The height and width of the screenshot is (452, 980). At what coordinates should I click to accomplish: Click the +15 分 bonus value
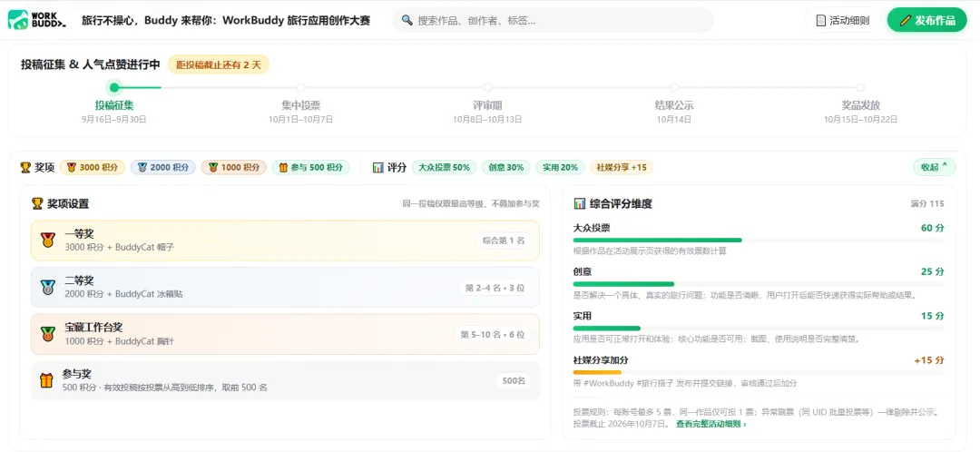pyautogui.click(x=929, y=360)
